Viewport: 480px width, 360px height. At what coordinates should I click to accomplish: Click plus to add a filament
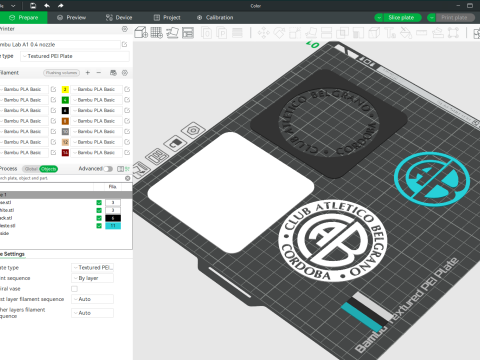tap(88, 72)
